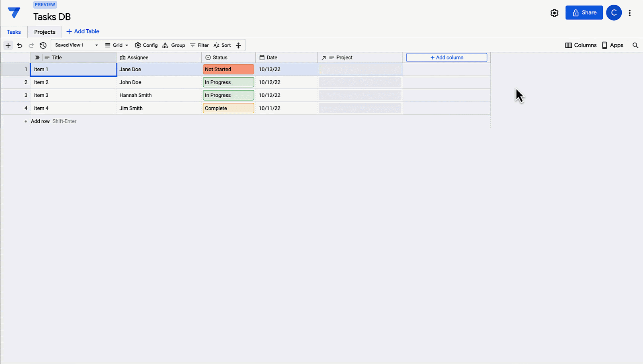The height and width of the screenshot is (364, 643).
Task: Open the Grid layout dropdown
Action: click(117, 45)
